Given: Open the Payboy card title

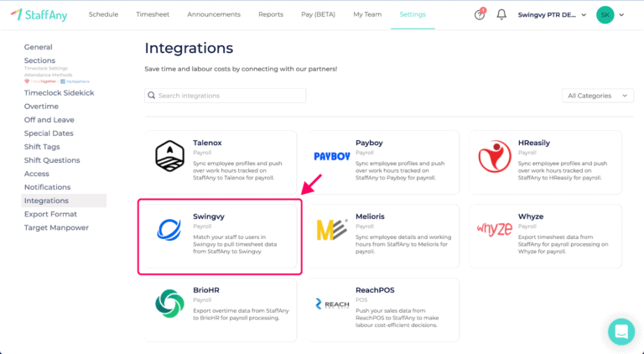Looking at the screenshot, I should (x=369, y=143).
